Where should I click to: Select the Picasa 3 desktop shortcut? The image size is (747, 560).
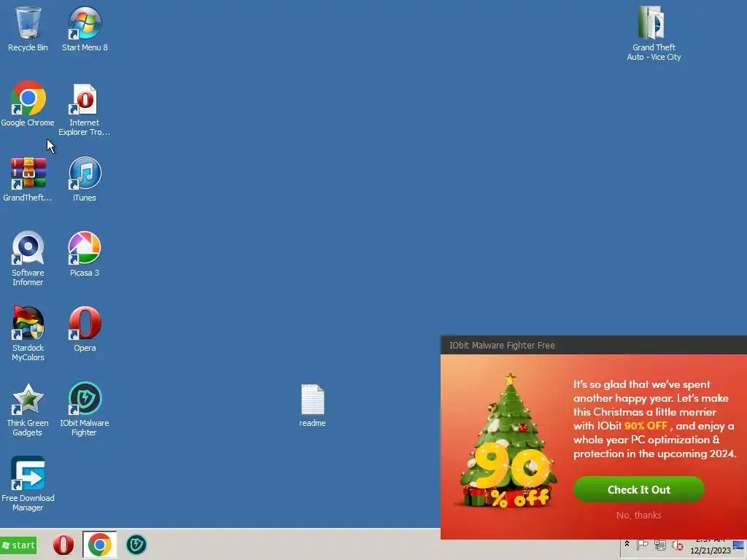click(85, 254)
